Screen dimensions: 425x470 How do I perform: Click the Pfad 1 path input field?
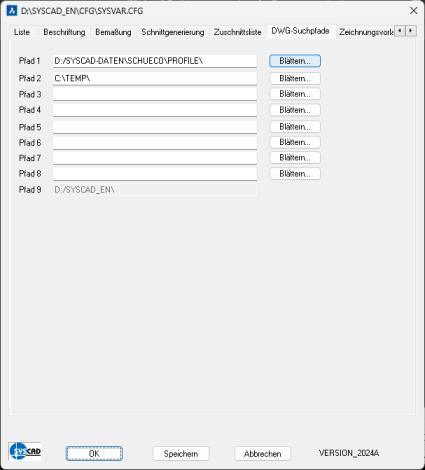coord(155,61)
